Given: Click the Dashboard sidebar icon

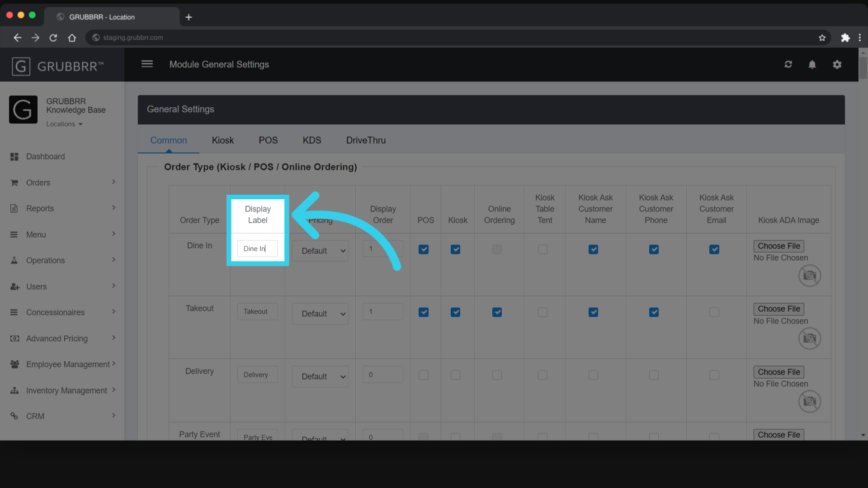Looking at the screenshot, I should 14,157.
